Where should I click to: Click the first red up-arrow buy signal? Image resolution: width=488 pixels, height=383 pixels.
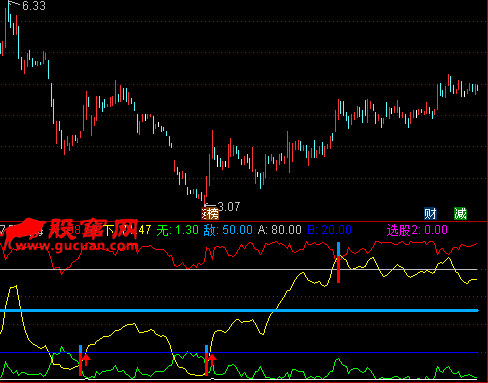[x=86, y=360]
